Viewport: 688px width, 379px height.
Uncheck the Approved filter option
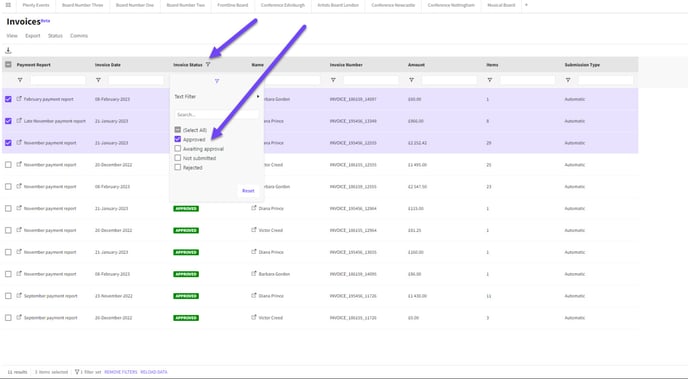178,139
